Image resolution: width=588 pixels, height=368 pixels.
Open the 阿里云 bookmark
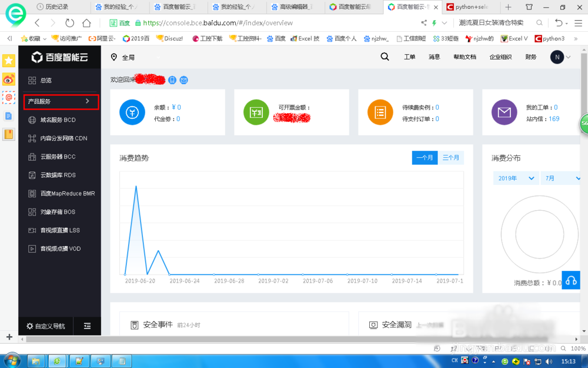click(x=102, y=38)
